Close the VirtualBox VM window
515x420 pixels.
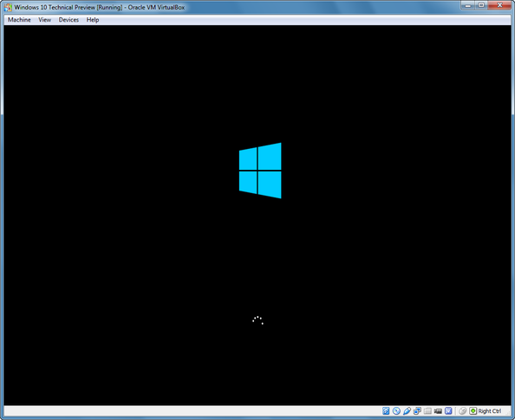pos(500,5)
